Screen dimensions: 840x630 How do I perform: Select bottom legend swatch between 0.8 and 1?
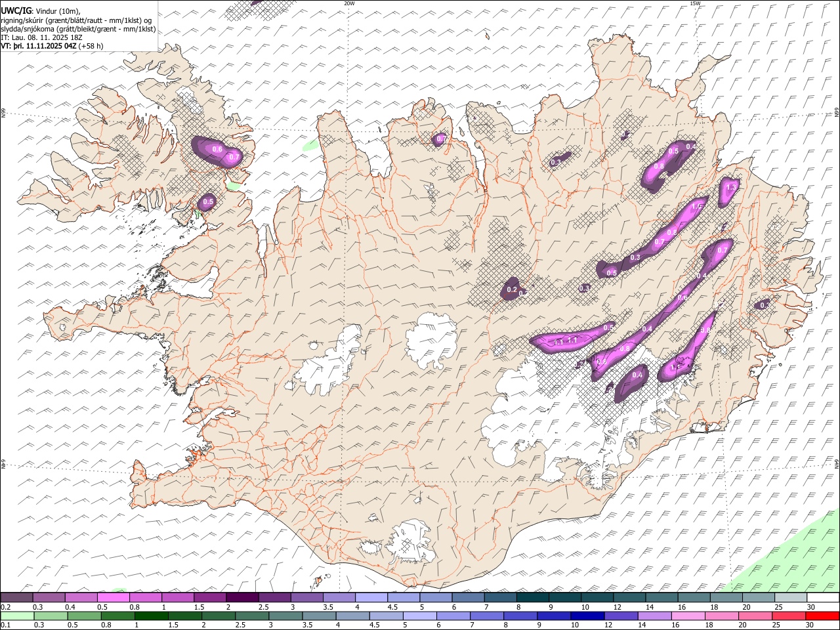point(117,616)
